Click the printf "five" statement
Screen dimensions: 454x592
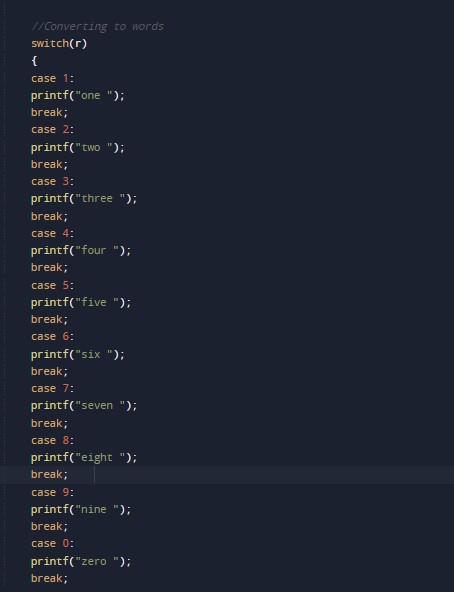pyautogui.click(x=81, y=302)
